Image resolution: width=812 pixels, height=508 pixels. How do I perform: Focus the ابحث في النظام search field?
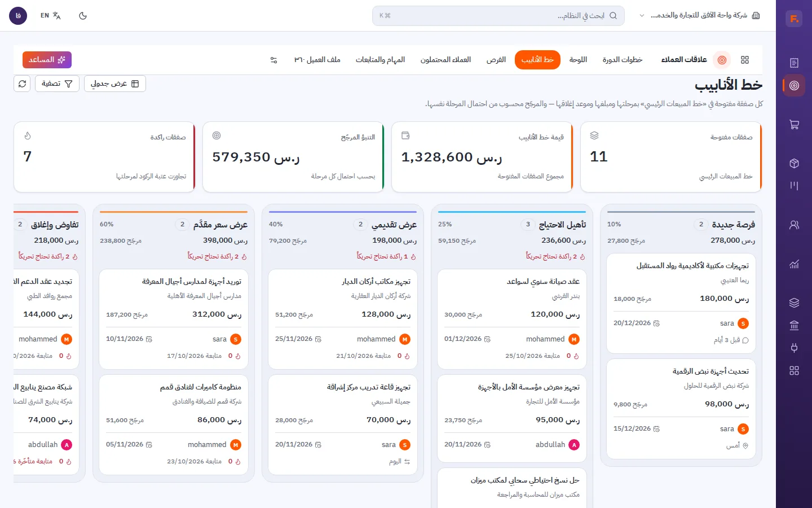click(x=498, y=16)
